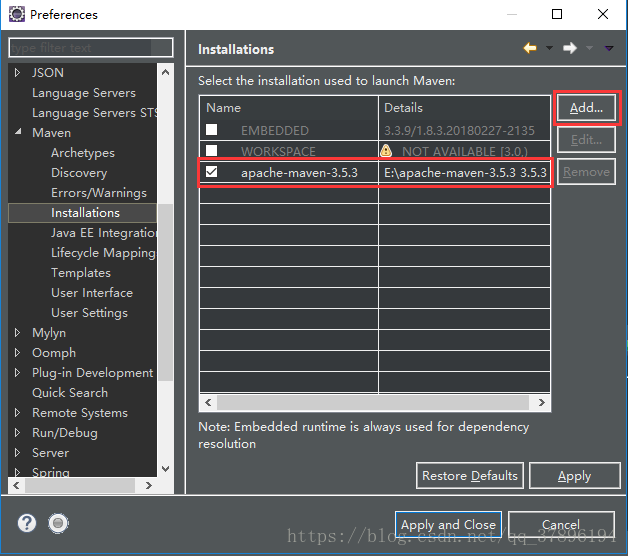
Task: Click the warning icon in WORKSPACE row
Action: tap(386, 151)
